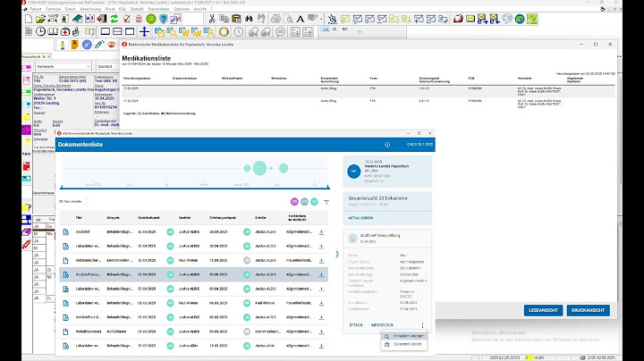The width and height of the screenshot is (644, 361).
Task: Click the envelope with left blue arrow icon
Action: 495,19
